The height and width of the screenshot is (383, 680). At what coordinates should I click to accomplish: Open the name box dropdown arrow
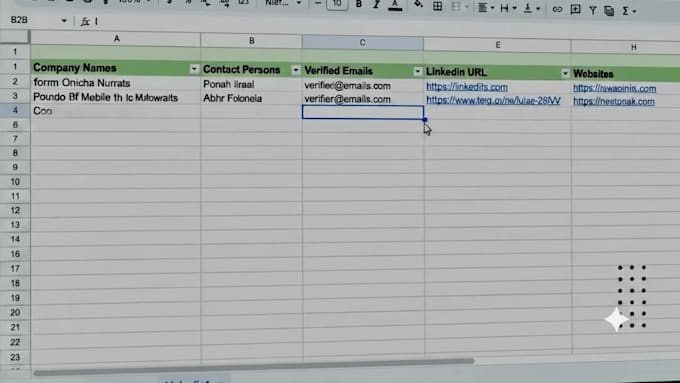[x=64, y=20]
